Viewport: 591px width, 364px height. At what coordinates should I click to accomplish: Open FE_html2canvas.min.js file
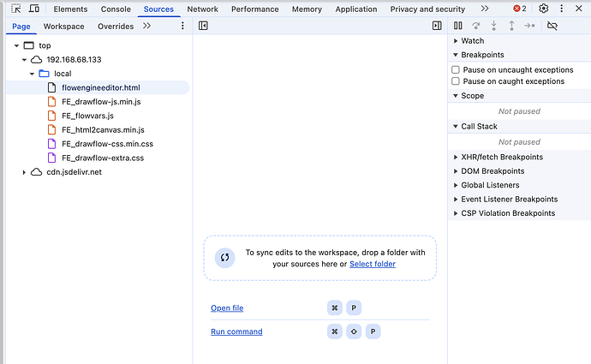tap(103, 130)
